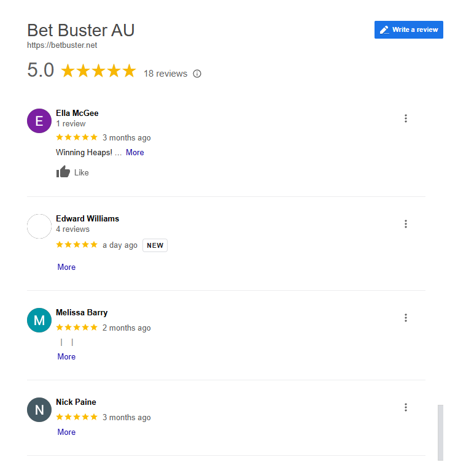Click the five-star overall rating
The height and width of the screenshot is (476, 466).
[98, 71]
